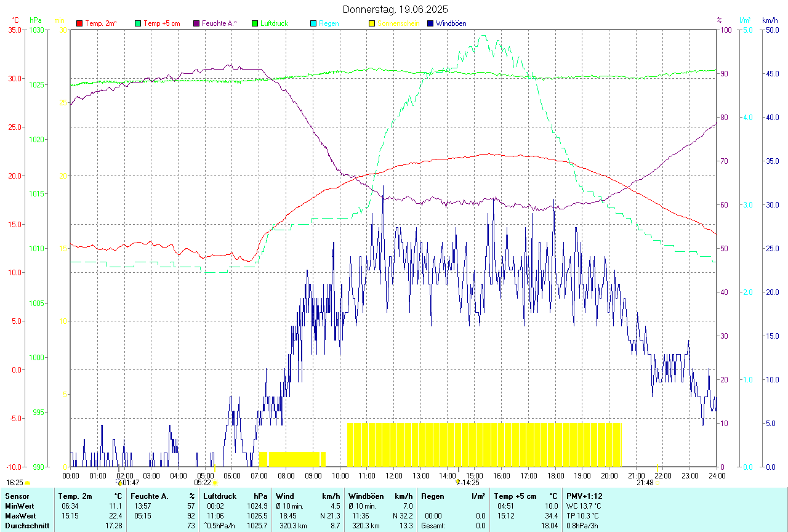Click the 14:25 marker below the time axis
The width and height of the screenshot is (788, 532).
[466, 483]
